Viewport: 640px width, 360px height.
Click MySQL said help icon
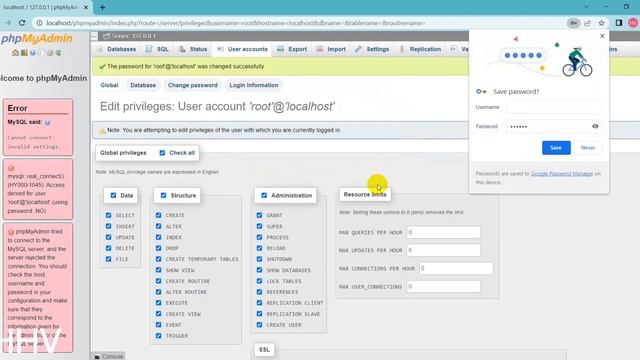tap(47, 122)
